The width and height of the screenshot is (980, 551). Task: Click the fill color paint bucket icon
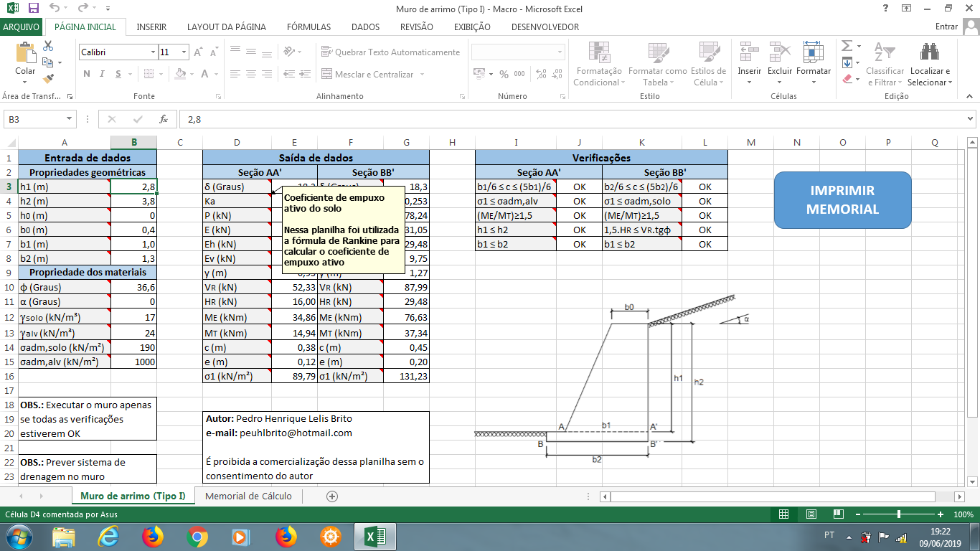(180, 74)
